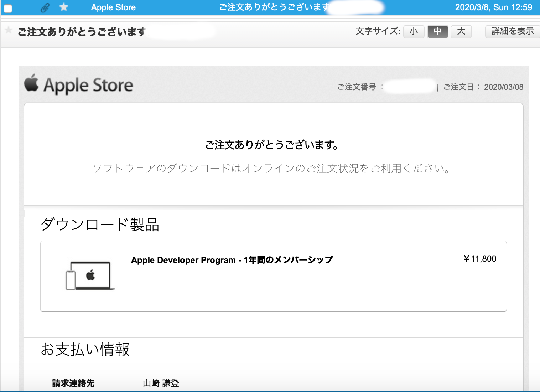540x392 pixels.
Task: Toggle the white star in the email list row
Action: (x=64, y=7)
